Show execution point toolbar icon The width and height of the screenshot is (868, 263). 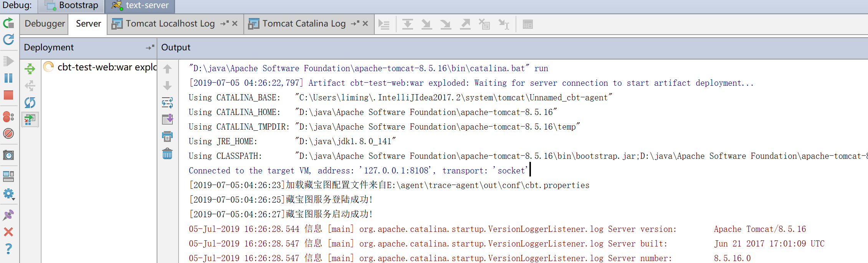point(384,25)
